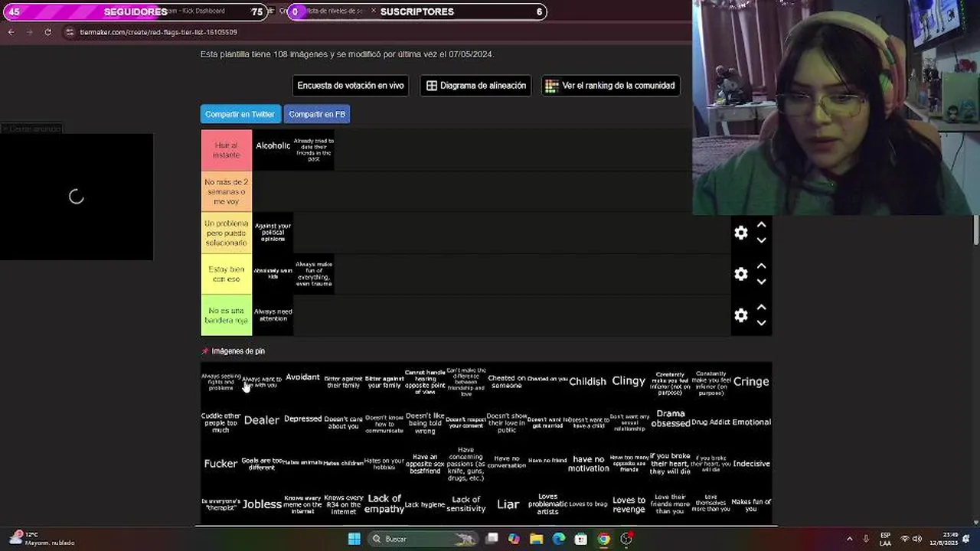Open settings gear for 'Un problema' row

741,233
